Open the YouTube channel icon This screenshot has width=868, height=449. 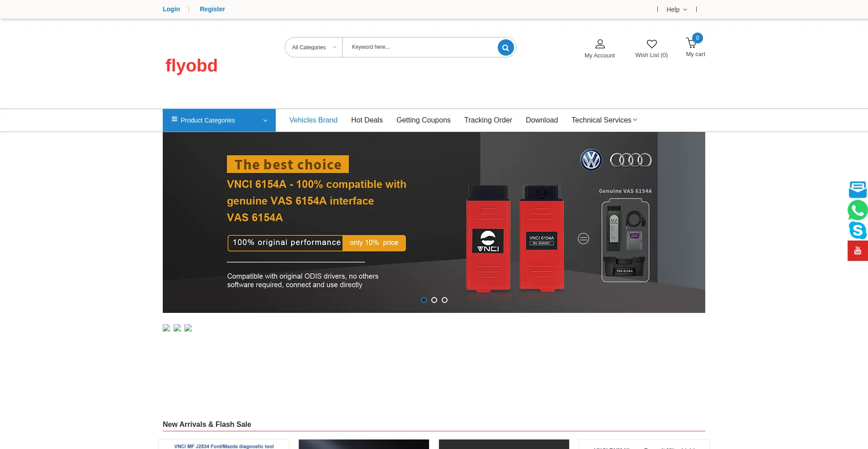(858, 251)
